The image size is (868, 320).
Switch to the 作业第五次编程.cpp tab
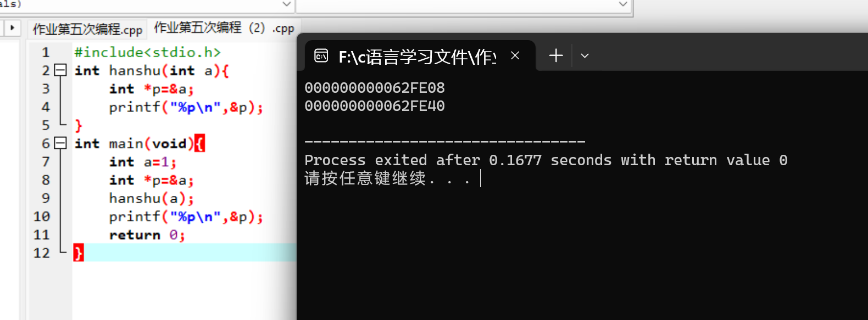(87, 29)
